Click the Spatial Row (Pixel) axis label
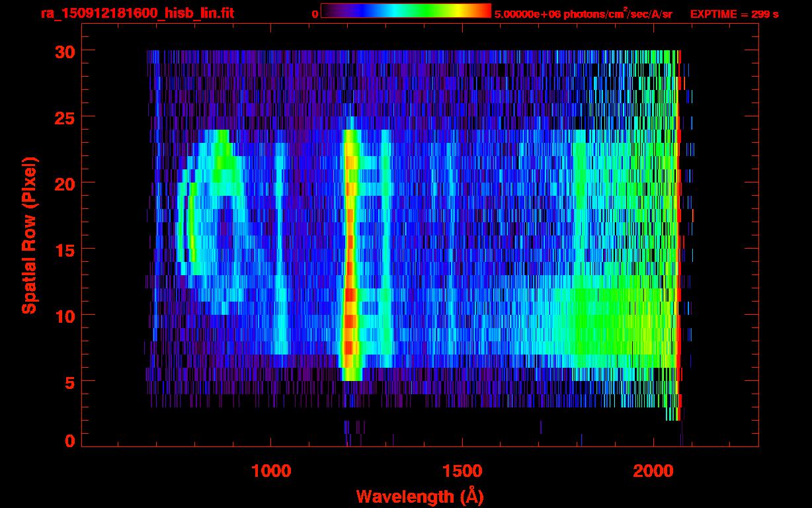This screenshot has height=508, width=812. (29, 235)
